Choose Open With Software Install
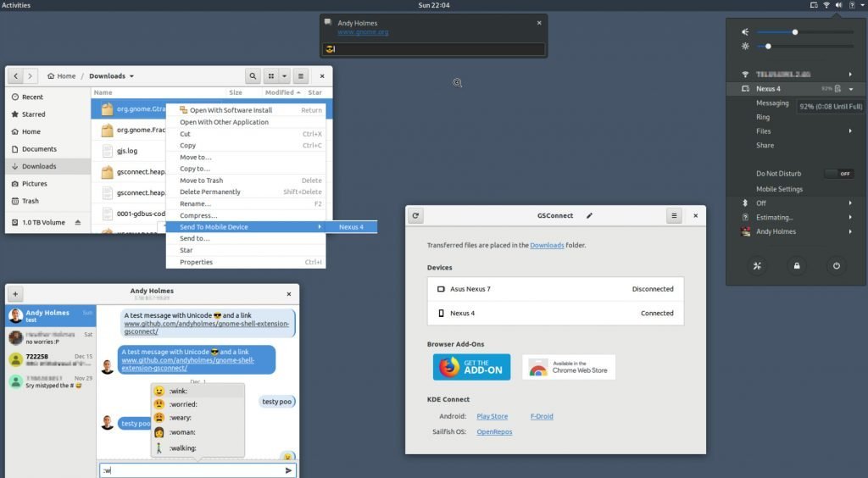The image size is (868, 478). tap(246, 110)
